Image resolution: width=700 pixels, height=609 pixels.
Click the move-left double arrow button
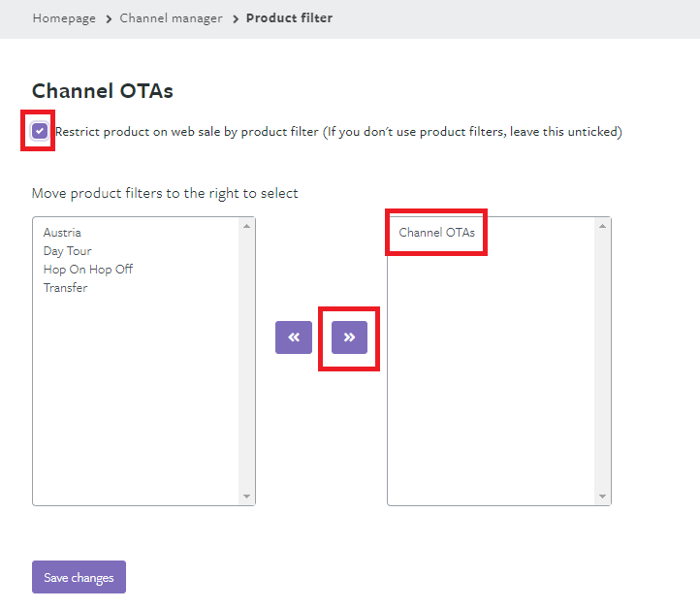click(294, 337)
